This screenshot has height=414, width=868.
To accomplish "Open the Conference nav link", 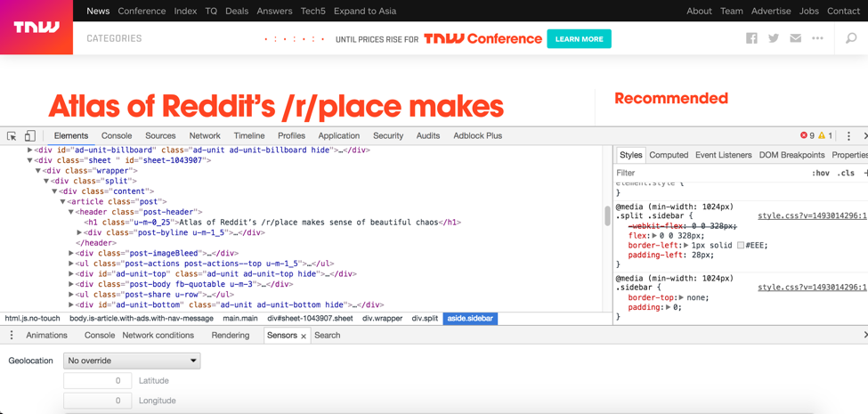I will tap(142, 11).
